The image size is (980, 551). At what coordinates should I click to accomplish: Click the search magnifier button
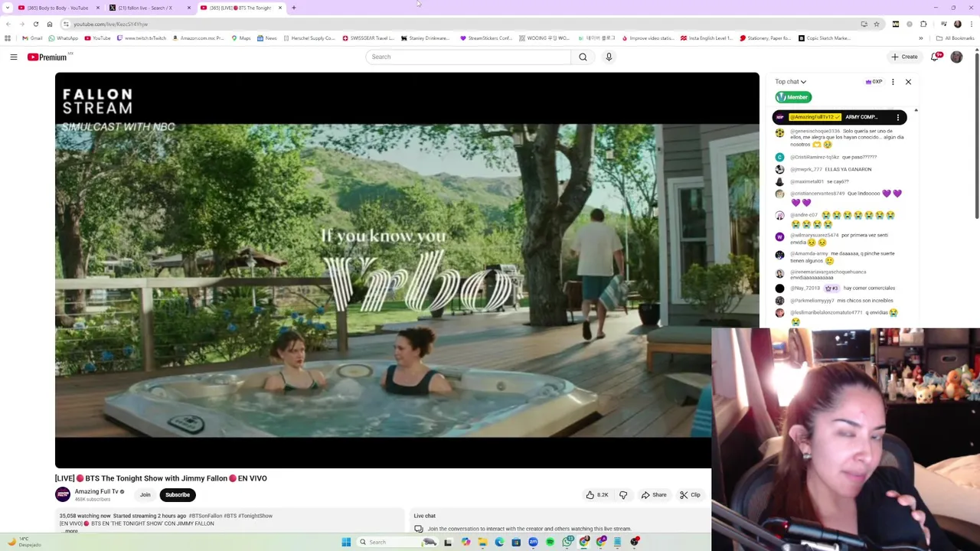coord(583,57)
